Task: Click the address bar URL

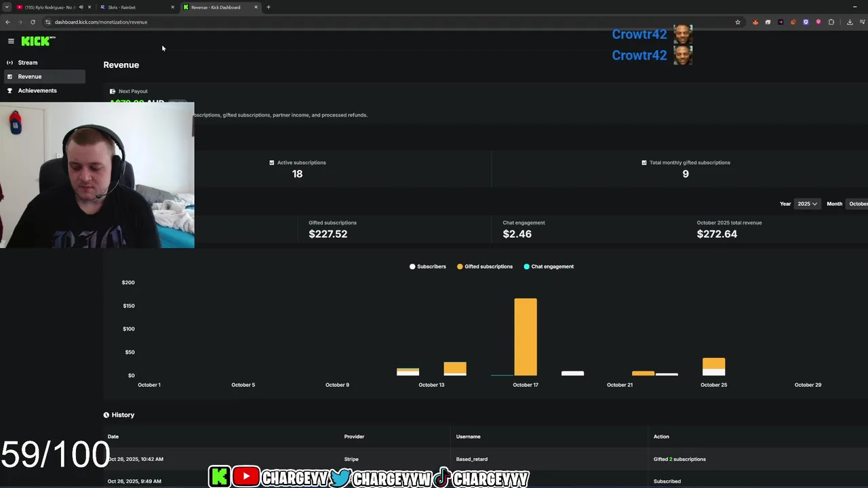Action: pos(101,22)
